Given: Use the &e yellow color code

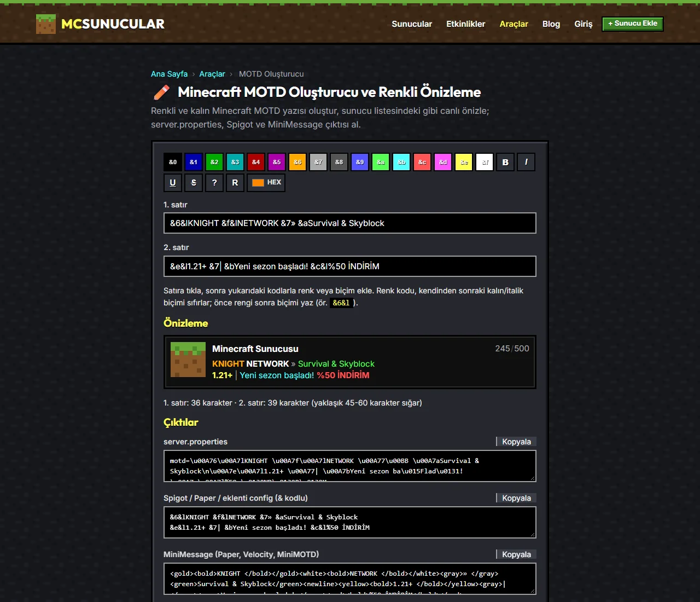Looking at the screenshot, I should (464, 162).
